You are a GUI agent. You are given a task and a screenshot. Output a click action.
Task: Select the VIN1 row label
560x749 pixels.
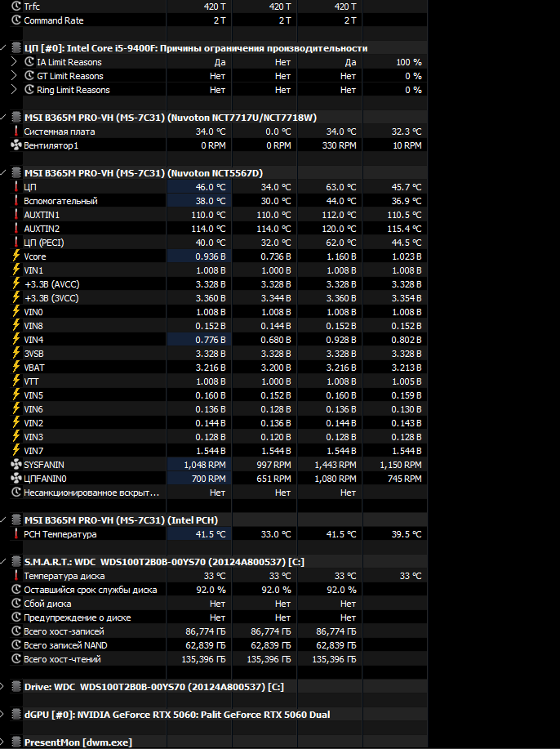point(33,270)
